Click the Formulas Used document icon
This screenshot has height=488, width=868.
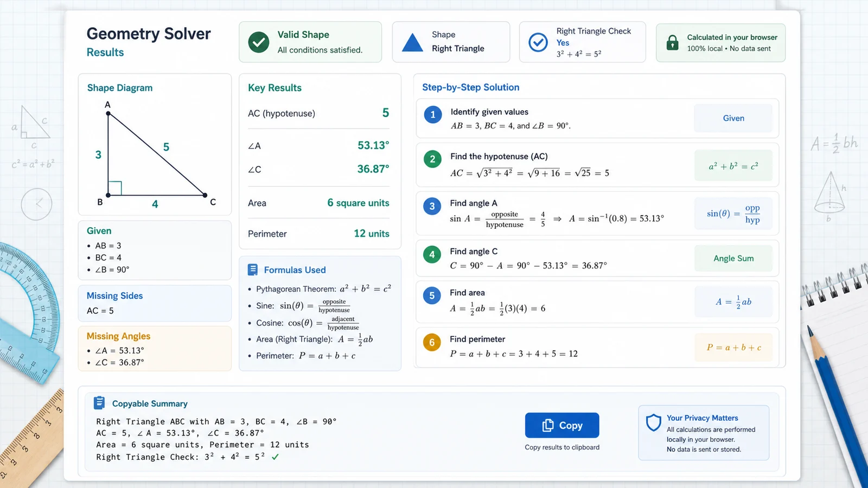(x=253, y=269)
